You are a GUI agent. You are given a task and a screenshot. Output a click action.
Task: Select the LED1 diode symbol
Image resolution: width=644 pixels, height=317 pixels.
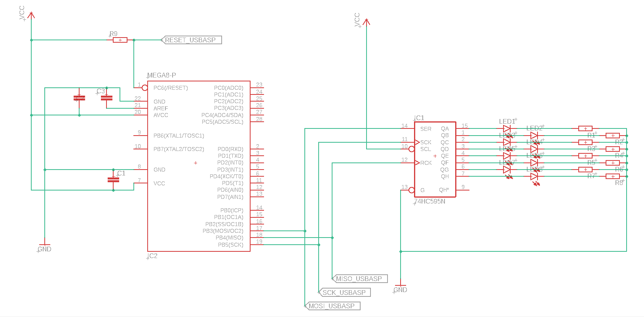coord(507,128)
